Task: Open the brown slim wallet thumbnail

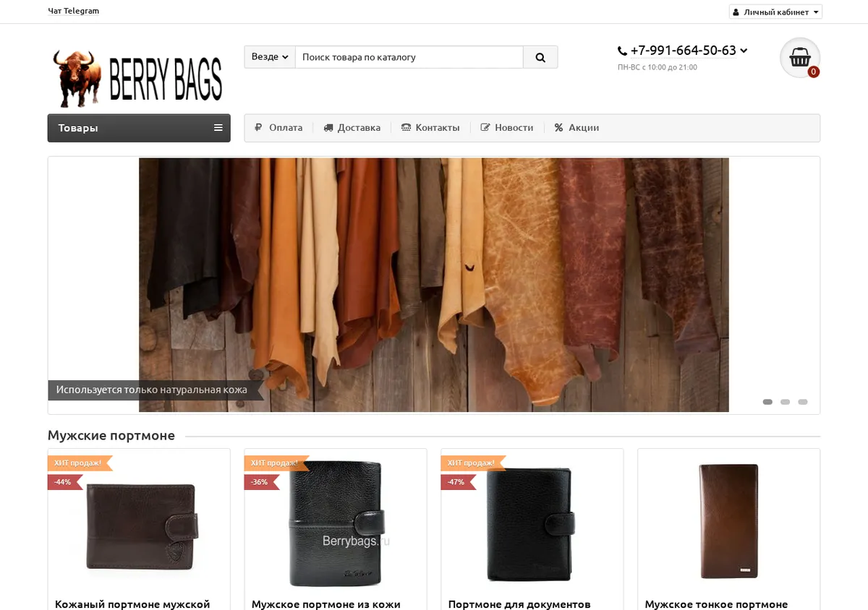Action: tap(729, 521)
